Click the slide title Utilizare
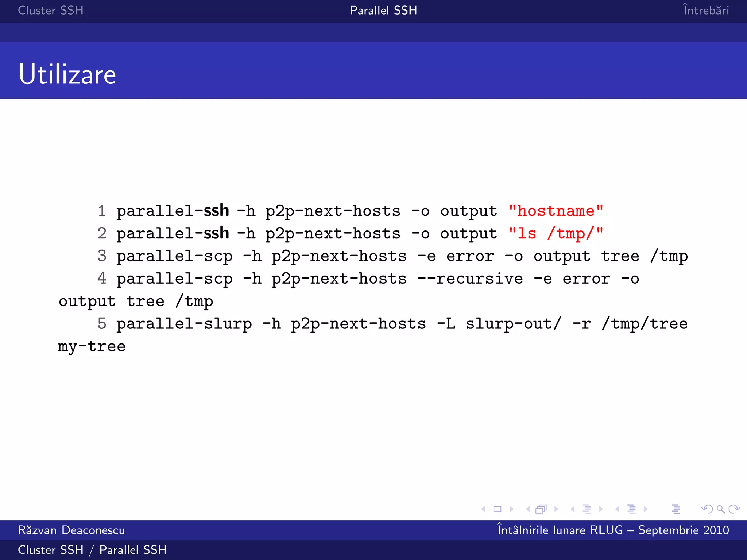The image size is (747, 560). 67,74
